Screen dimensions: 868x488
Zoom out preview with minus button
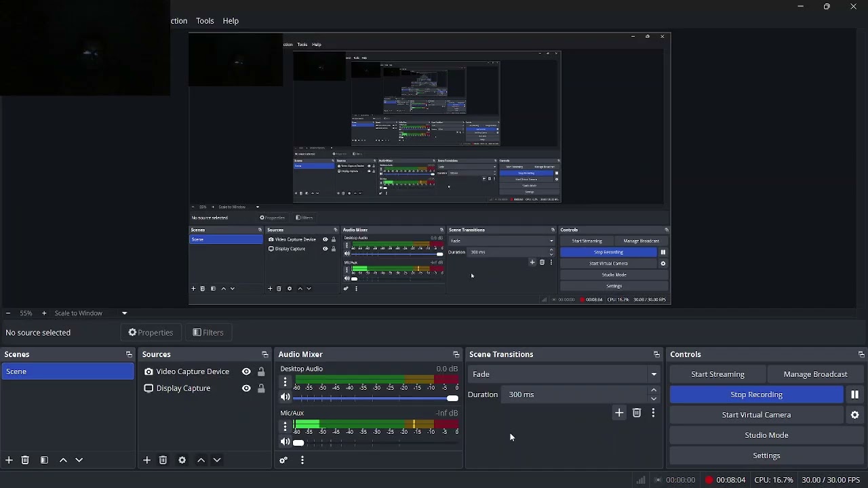pos(8,313)
